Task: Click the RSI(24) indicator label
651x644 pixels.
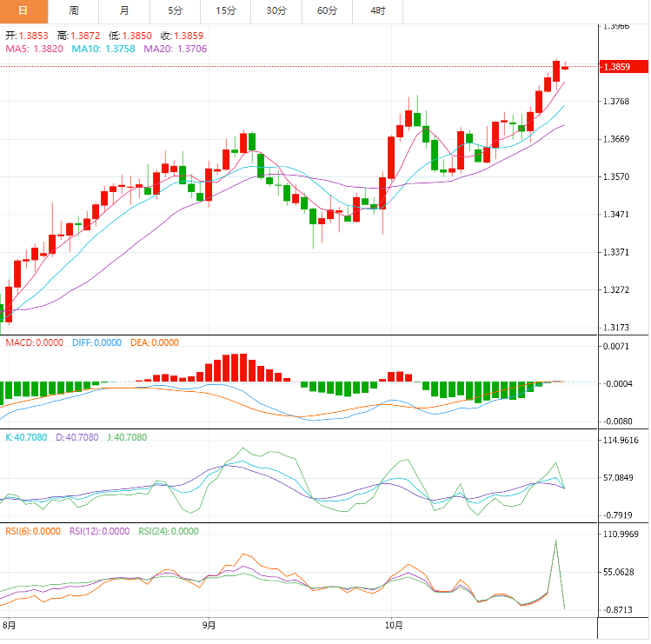Action: click(x=169, y=531)
